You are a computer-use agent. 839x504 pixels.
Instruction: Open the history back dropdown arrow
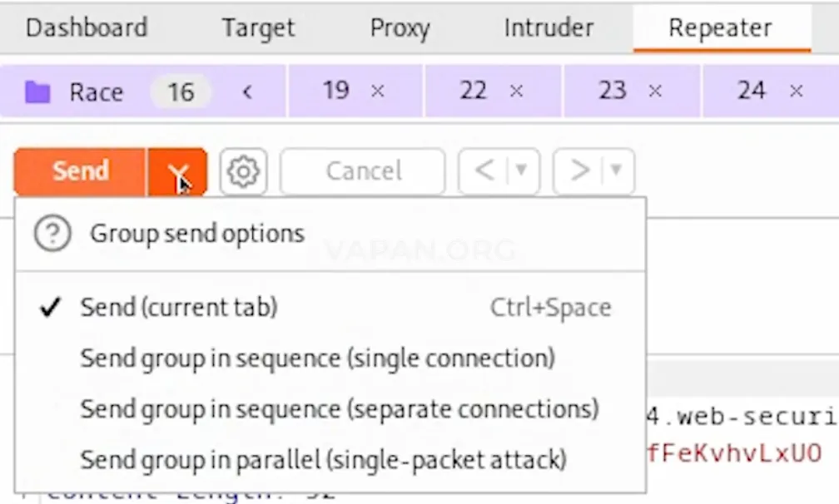[x=521, y=170]
